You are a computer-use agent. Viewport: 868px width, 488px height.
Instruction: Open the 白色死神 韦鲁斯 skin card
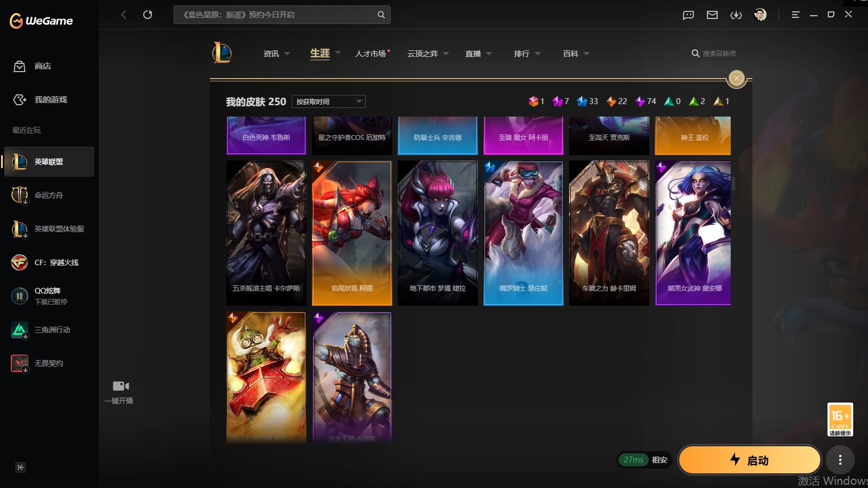click(266, 136)
